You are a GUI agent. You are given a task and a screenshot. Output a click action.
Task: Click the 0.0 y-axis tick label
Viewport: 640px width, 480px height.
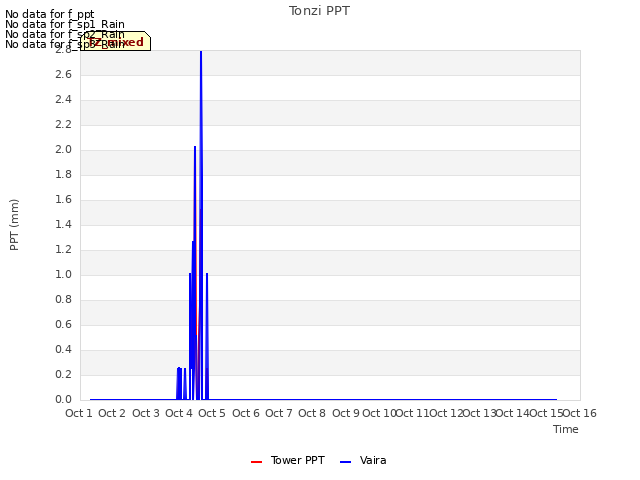pos(63,399)
